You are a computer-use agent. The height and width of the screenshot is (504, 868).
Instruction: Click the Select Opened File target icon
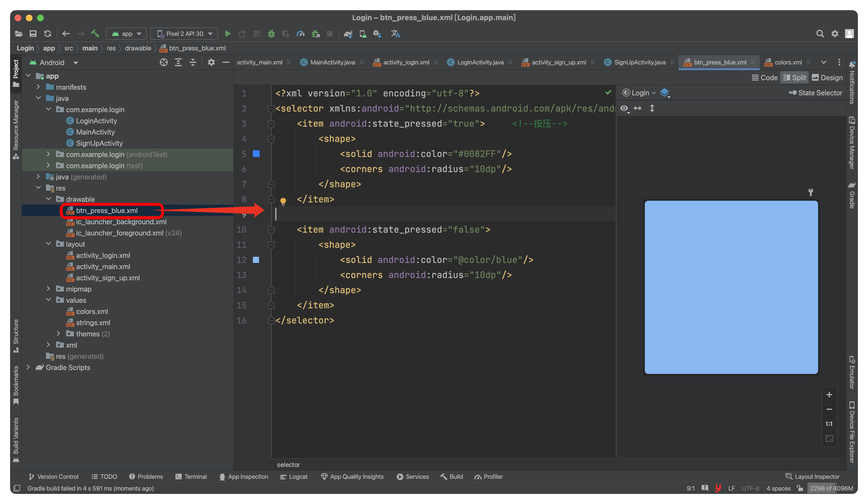tap(164, 62)
